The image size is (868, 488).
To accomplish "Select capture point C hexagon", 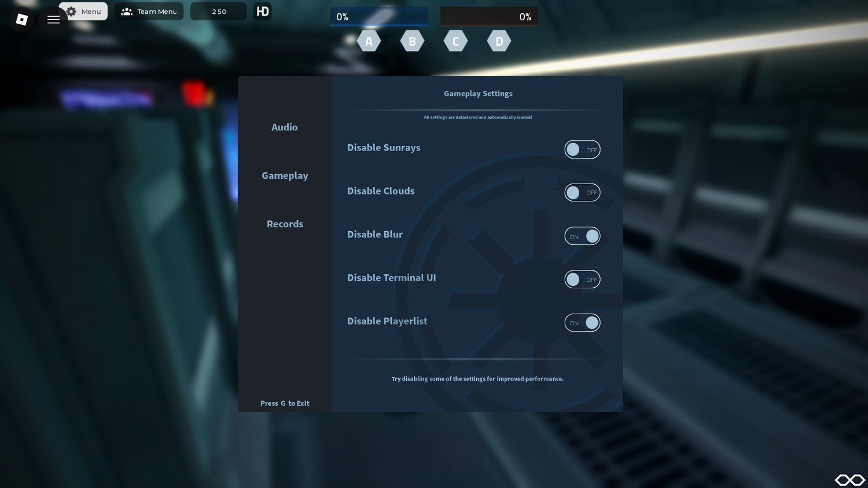I will tap(455, 41).
